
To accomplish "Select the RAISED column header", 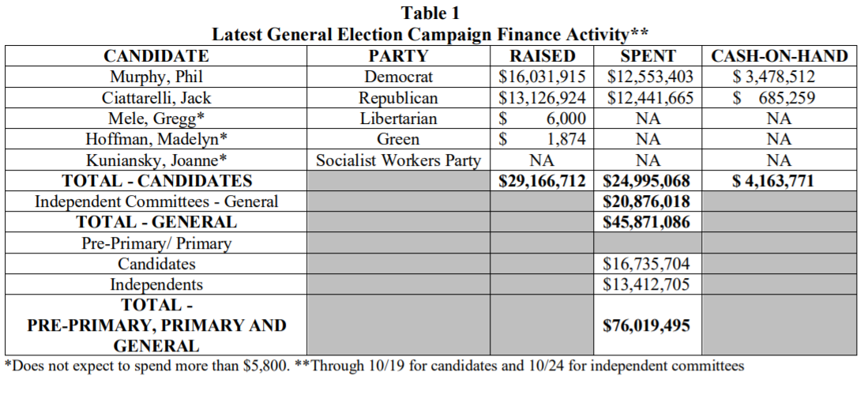I will pos(542,56).
